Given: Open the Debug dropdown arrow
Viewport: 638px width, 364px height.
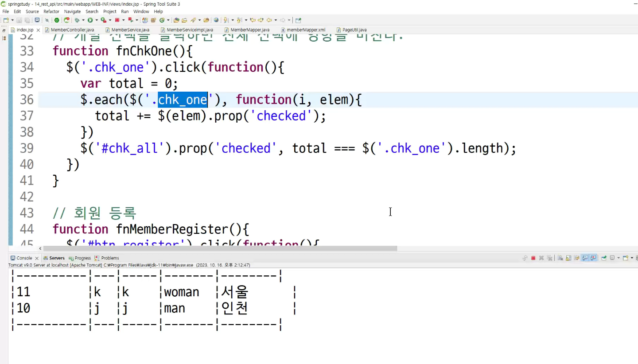Looking at the screenshot, I should click(x=83, y=20).
